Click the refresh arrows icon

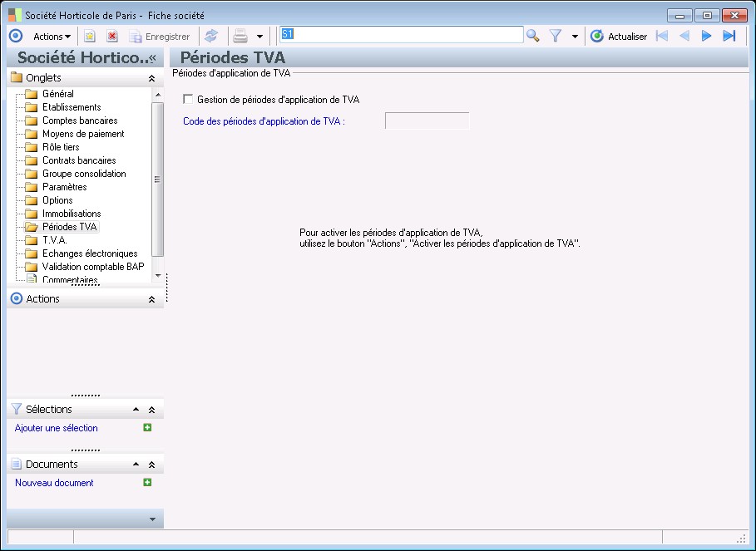pyautogui.click(x=211, y=36)
